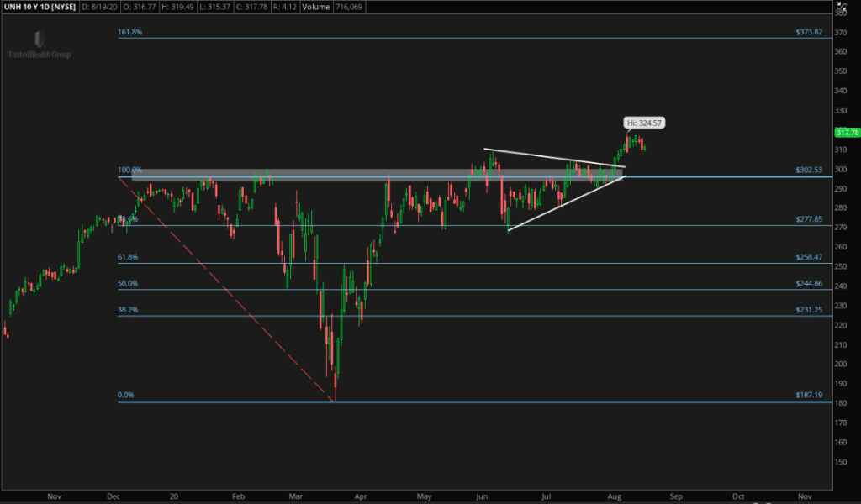
Task: Click the Apr label on the time axis
Action: pos(361,496)
